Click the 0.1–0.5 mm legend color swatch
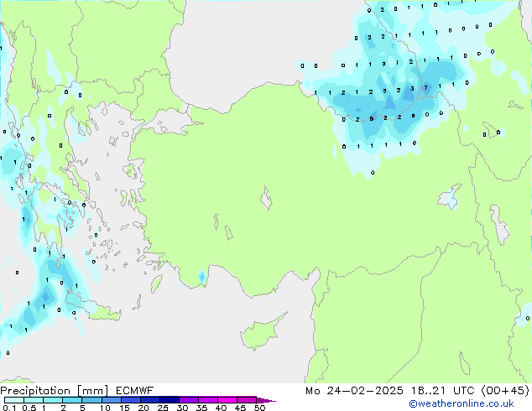Viewport: 532px width, 411px height. pos(14,400)
